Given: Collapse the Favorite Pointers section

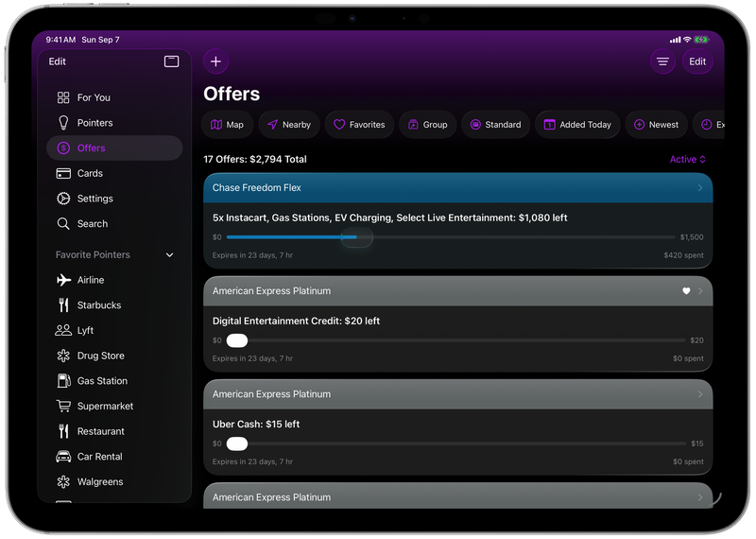Looking at the screenshot, I should click(170, 254).
